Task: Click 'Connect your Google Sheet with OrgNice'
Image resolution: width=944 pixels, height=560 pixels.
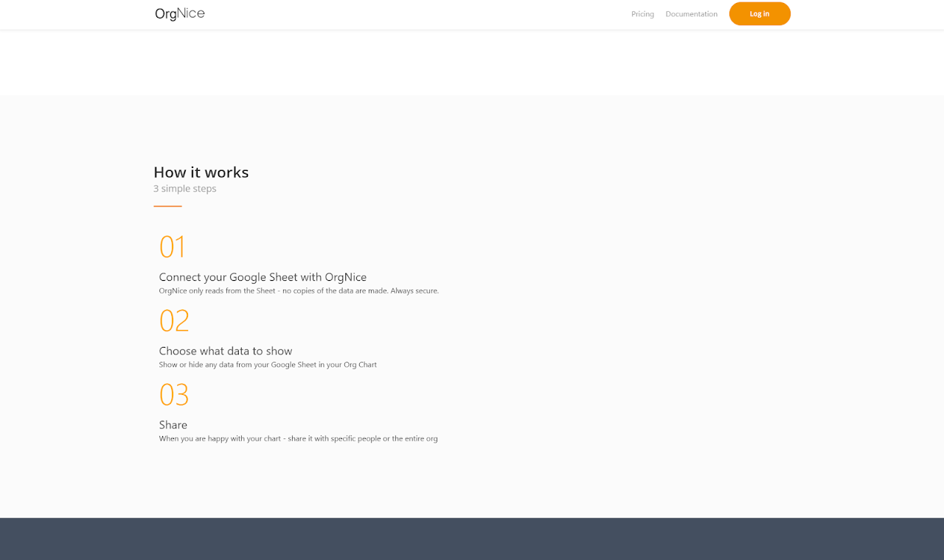Action: coord(263,277)
